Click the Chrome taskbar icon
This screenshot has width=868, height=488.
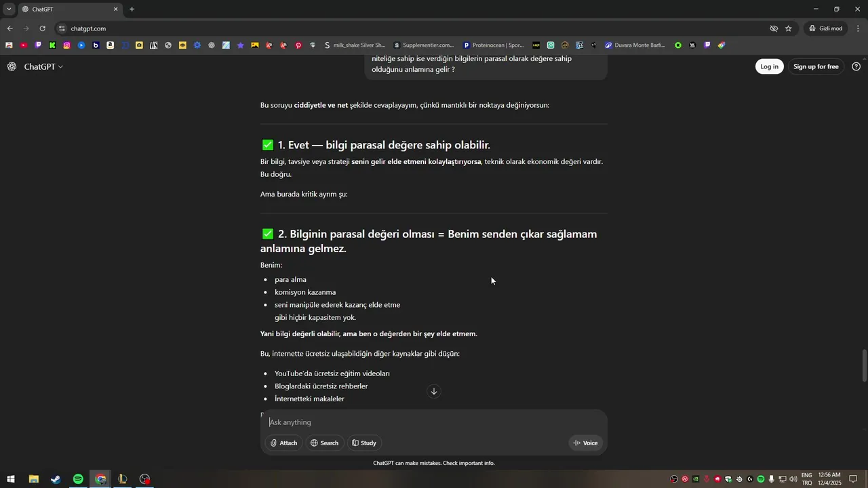pyautogui.click(x=100, y=479)
